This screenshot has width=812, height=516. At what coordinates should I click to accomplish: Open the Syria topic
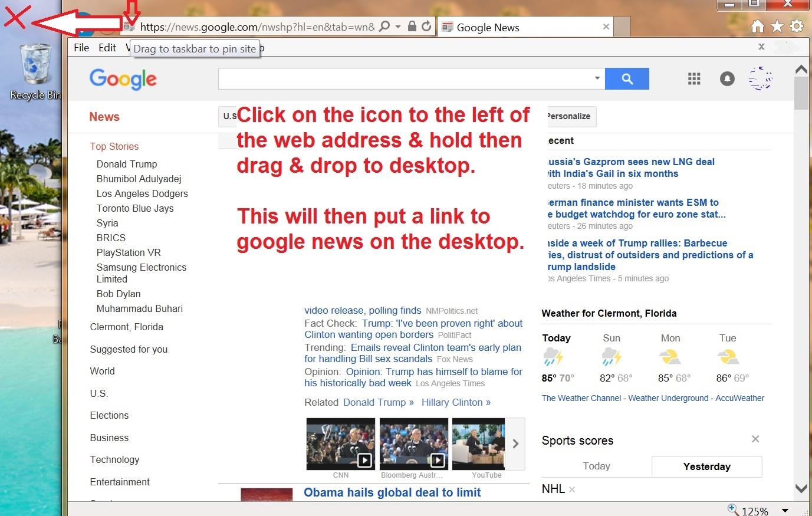tap(107, 223)
